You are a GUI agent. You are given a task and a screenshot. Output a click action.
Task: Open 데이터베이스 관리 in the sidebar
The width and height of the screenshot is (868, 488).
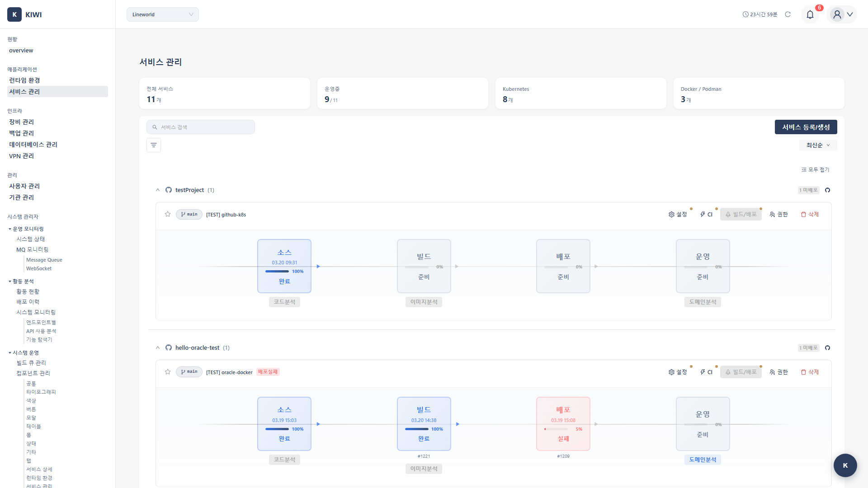[33, 145]
